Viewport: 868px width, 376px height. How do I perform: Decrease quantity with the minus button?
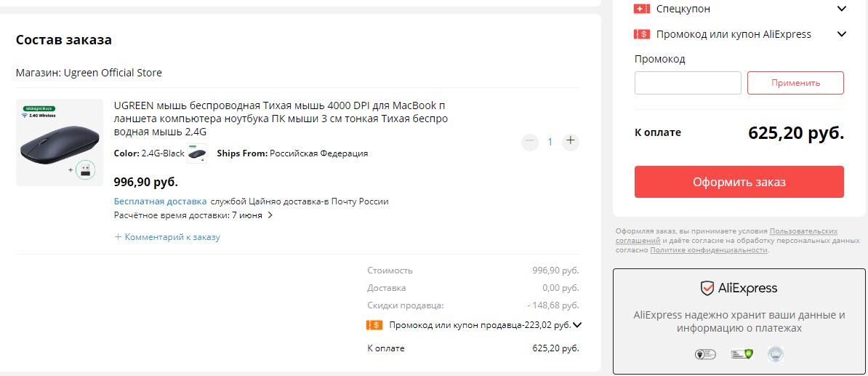click(530, 141)
